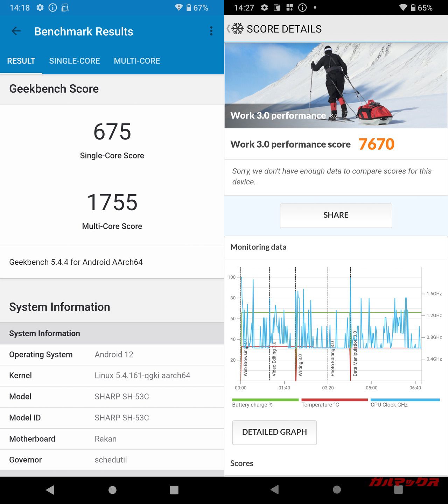Tap the settings gear in left status bar
The width and height of the screenshot is (448, 504).
[x=40, y=8]
